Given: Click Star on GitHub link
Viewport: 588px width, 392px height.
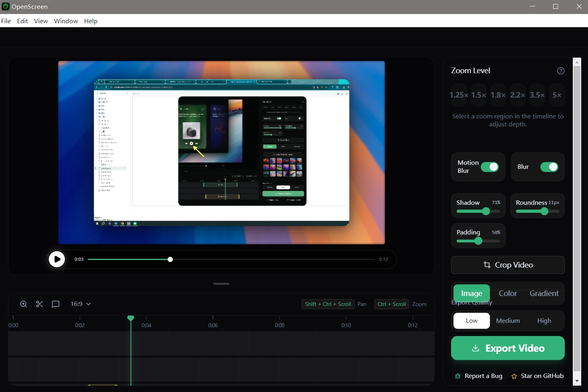Looking at the screenshot, I should coord(538,376).
